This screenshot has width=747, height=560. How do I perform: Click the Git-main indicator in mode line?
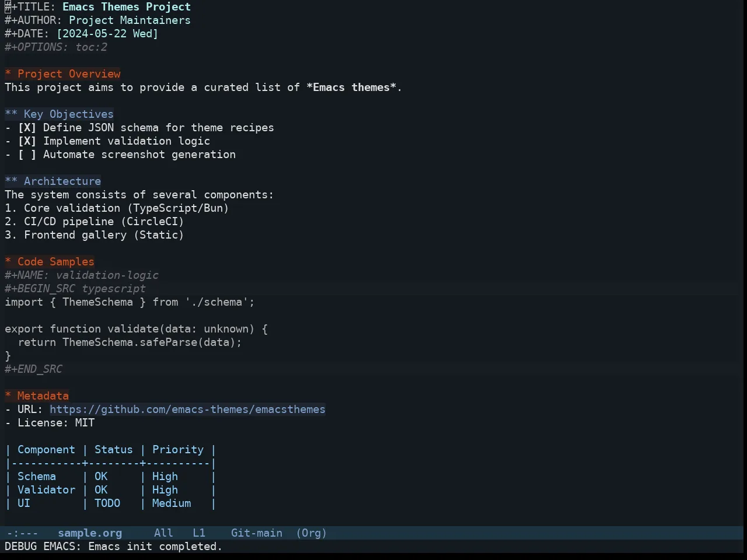click(257, 533)
